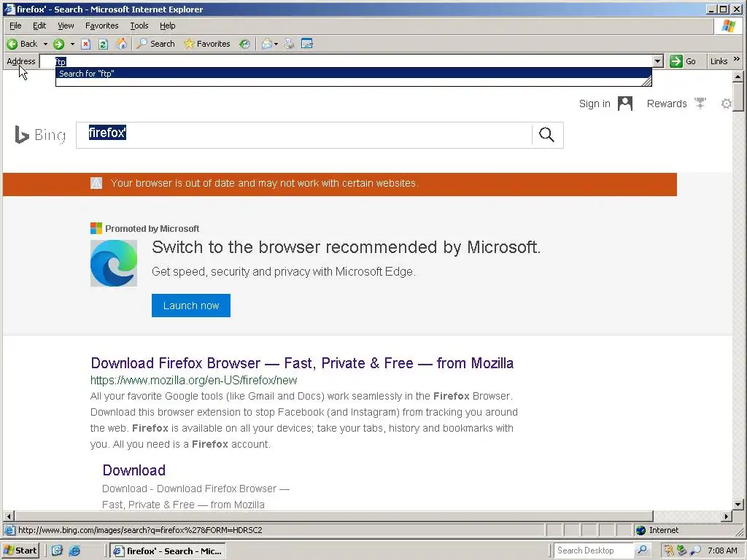This screenshot has height=560, width=747.
Task: Click the Edit page toolbar icon
Action: 307,44
